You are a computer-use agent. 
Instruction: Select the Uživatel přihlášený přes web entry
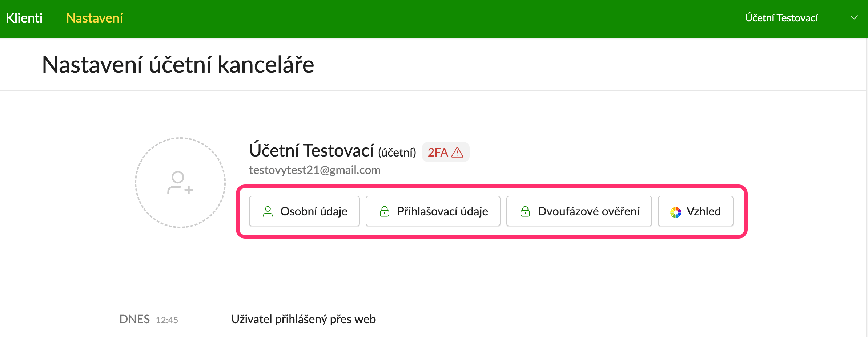coord(304,319)
